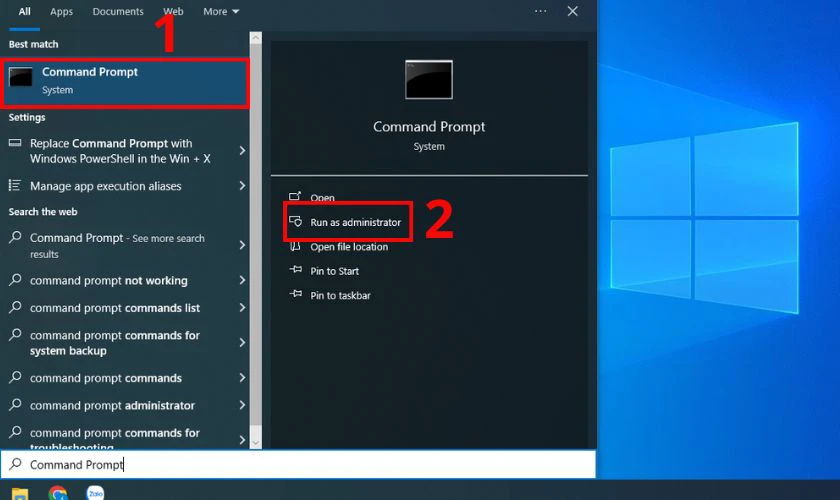Click search icon beside command prompt commands list
Screen dimensions: 840x500
tap(15, 307)
